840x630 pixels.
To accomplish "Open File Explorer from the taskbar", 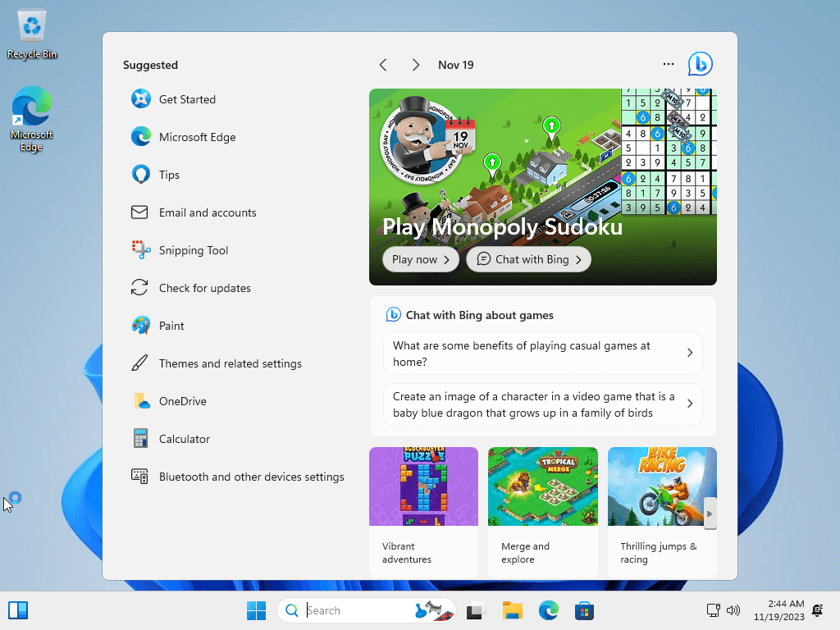I will (512, 610).
